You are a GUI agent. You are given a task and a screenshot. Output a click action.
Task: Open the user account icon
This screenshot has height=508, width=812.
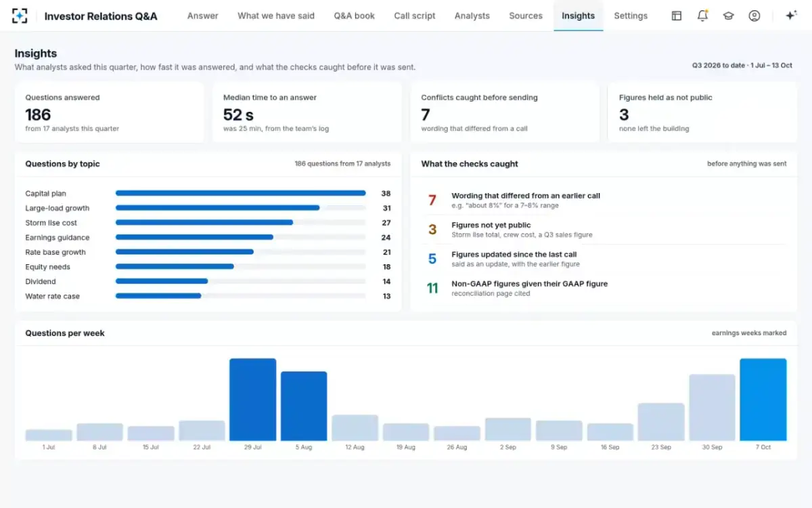click(x=754, y=16)
